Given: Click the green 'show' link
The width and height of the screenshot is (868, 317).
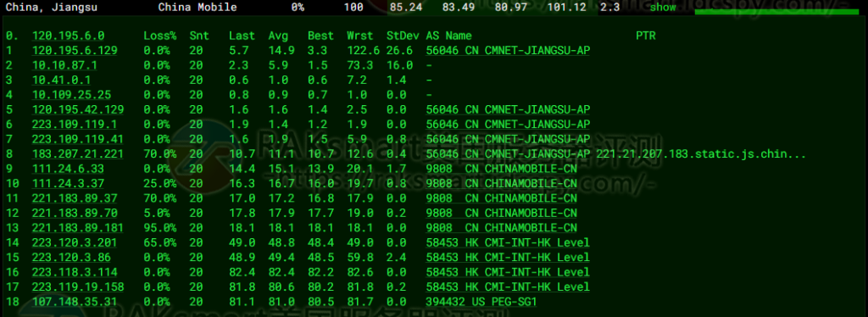Looking at the screenshot, I should 663,7.
